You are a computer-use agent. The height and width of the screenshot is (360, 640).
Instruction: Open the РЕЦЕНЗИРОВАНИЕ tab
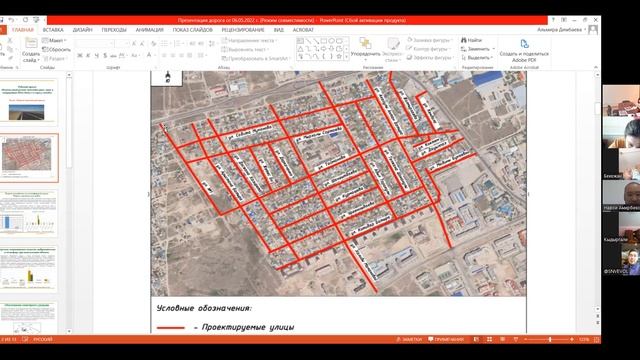243,30
